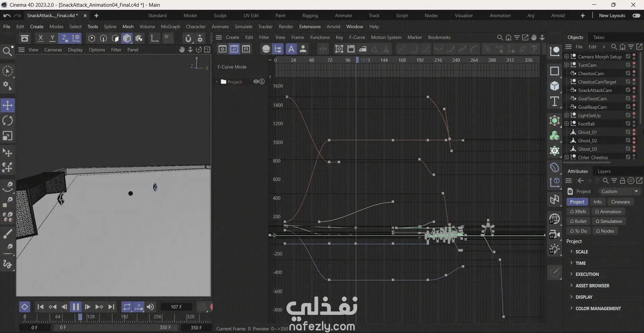Image resolution: width=644 pixels, height=333 pixels.
Task: Expand the FootBall object hierarchy
Action: pos(567,124)
